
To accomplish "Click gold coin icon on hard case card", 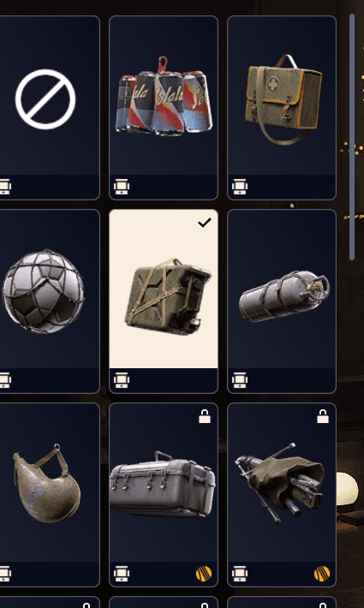I will pyautogui.click(x=204, y=574).
